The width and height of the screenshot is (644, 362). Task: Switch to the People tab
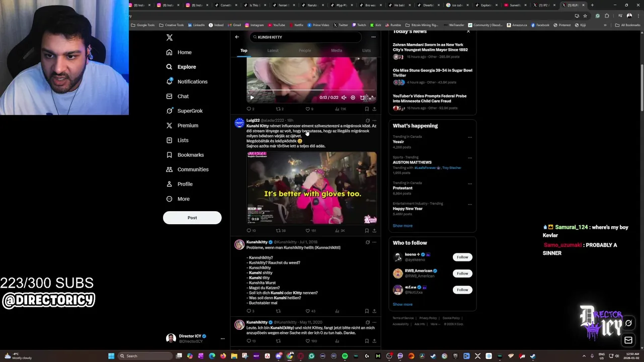point(304,50)
